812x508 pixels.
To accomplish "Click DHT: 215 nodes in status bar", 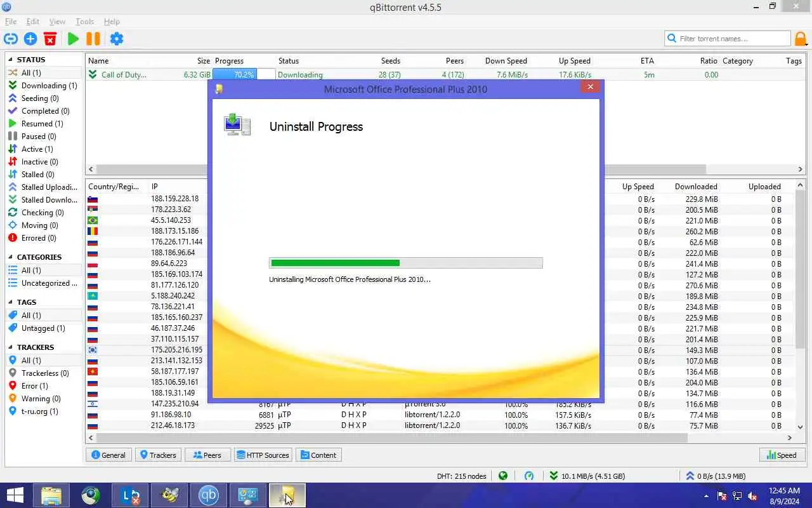I will tap(462, 476).
